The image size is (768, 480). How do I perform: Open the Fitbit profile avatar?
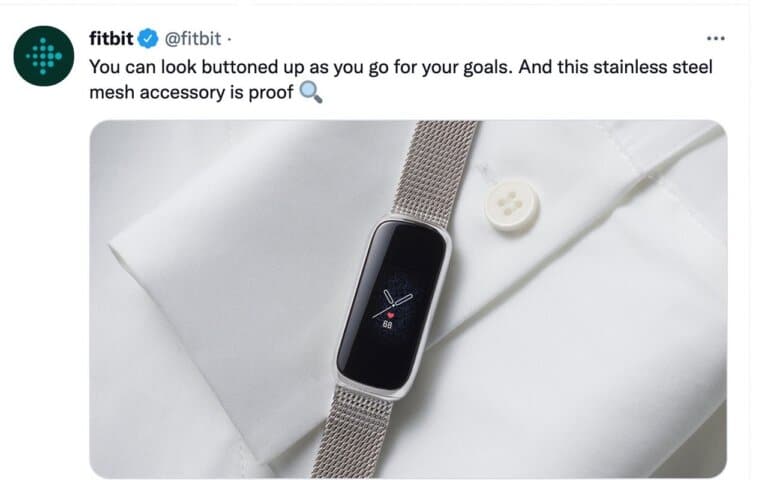click(x=44, y=56)
